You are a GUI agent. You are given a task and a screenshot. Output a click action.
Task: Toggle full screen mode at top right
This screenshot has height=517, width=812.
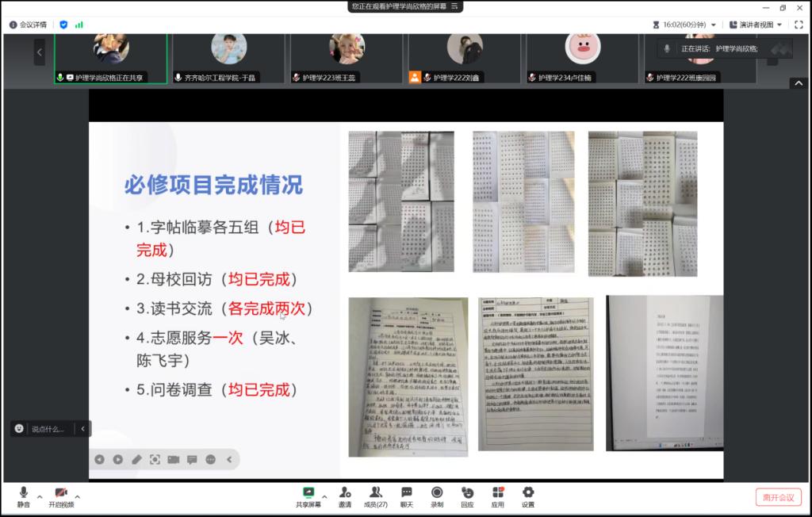[799, 25]
